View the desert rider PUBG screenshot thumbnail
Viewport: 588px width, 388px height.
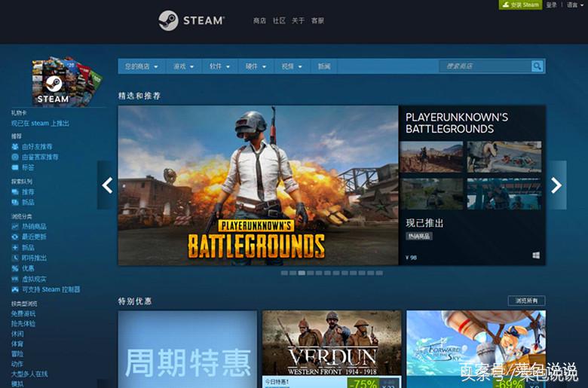click(x=431, y=157)
